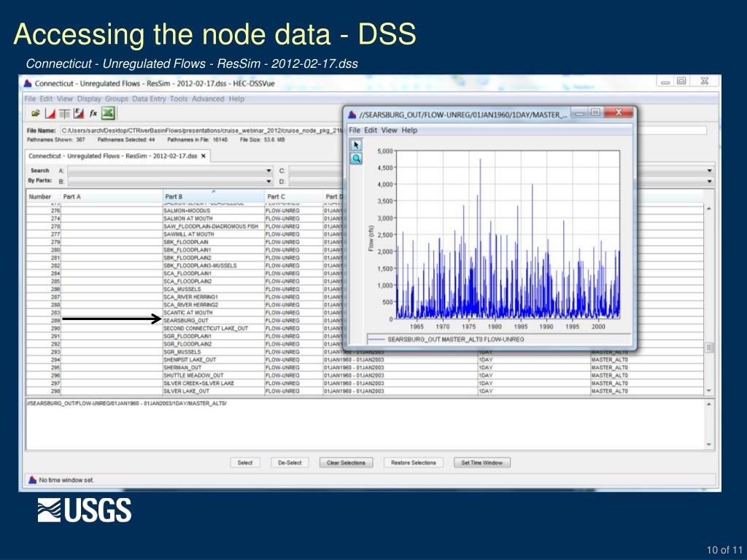Open dropdown arrow at right end of top search row
The width and height of the screenshot is (747, 560).
coord(709,171)
